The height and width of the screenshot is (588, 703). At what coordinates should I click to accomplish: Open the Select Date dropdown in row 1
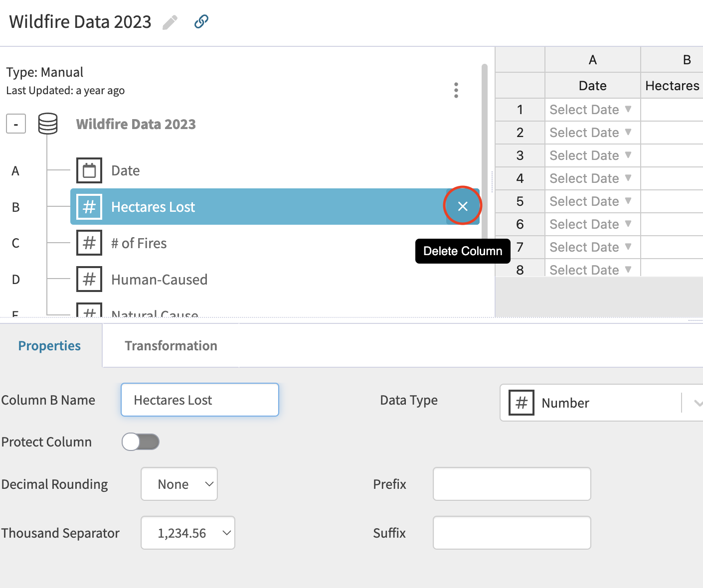coord(591,109)
